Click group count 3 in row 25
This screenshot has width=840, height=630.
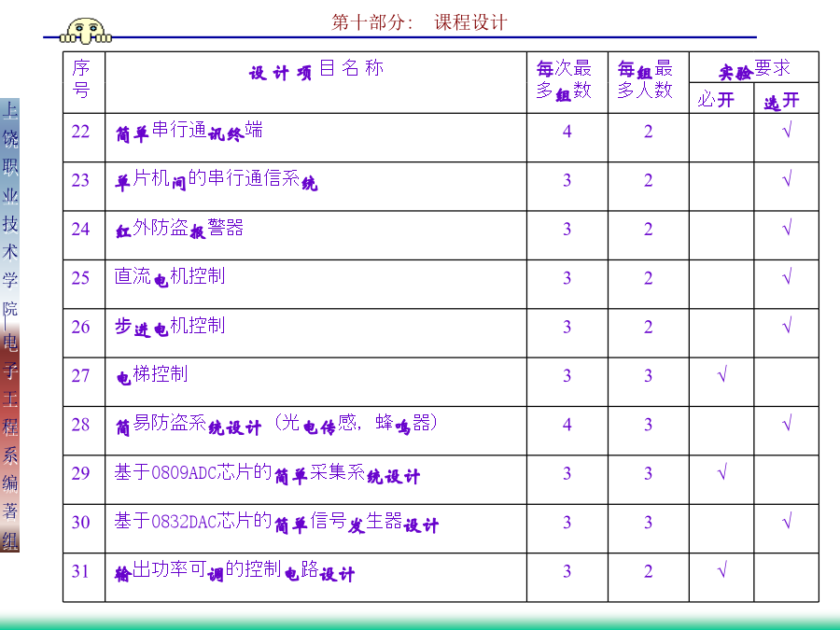coord(567,278)
